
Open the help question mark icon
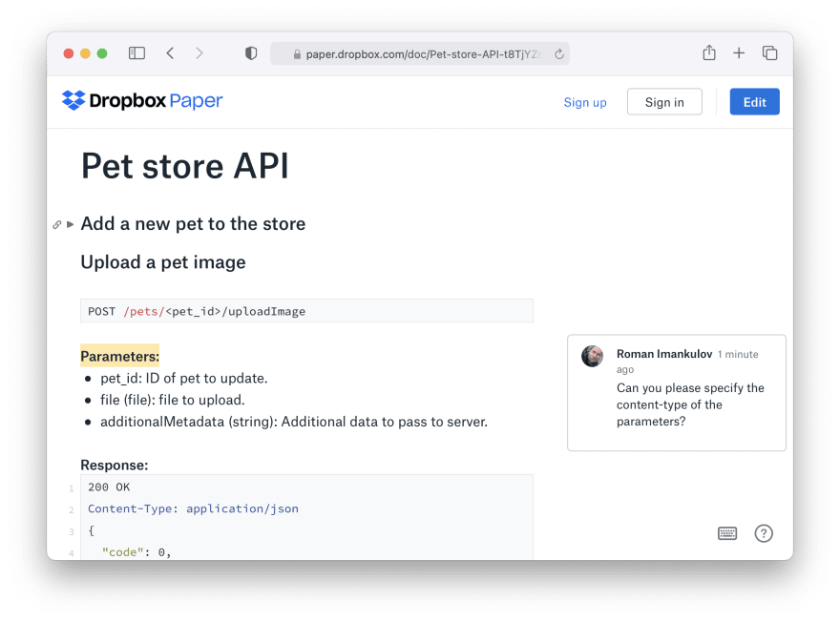pos(764,533)
